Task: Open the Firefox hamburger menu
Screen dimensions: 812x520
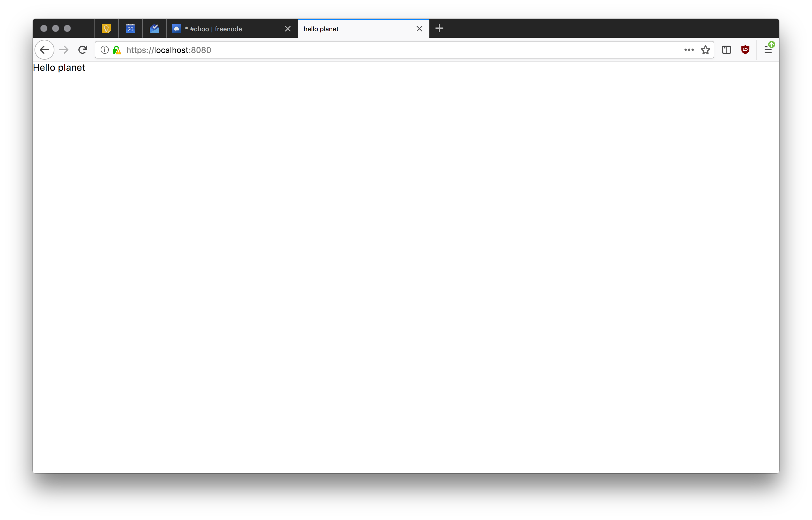Action: [768, 50]
